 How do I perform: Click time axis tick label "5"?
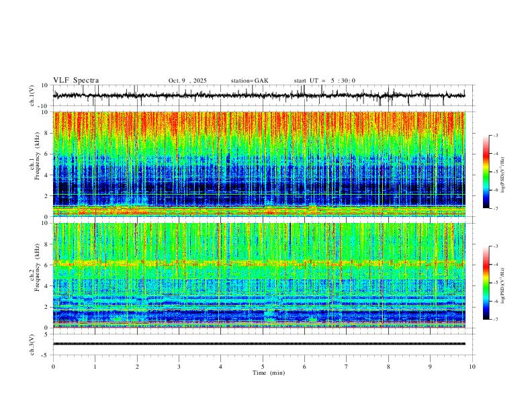point(263,367)
